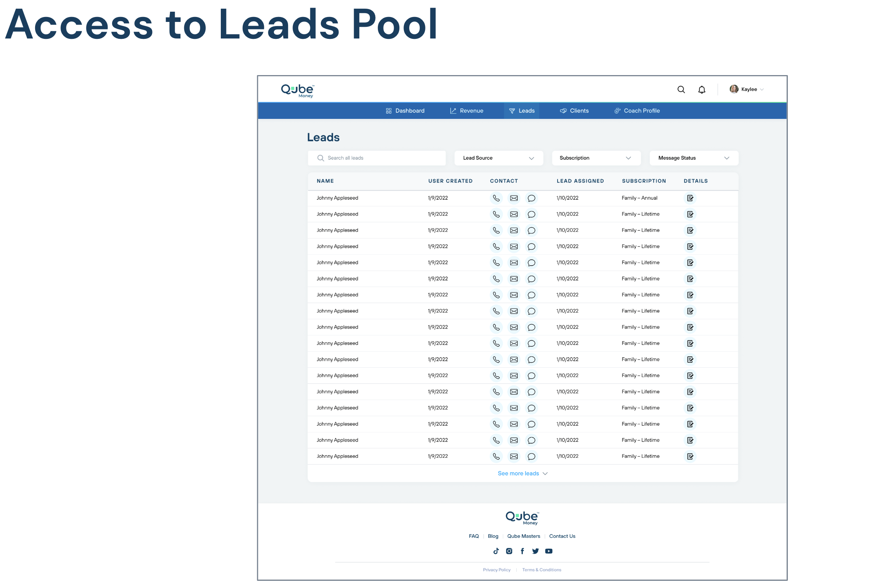Open the FAQ footer link
The height and width of the screenshot is (588, 869).
coord(474,536)
